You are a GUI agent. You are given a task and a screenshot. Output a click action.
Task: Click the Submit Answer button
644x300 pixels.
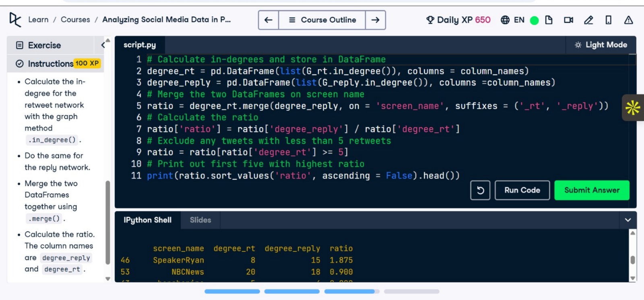click(x=592, y=190)
